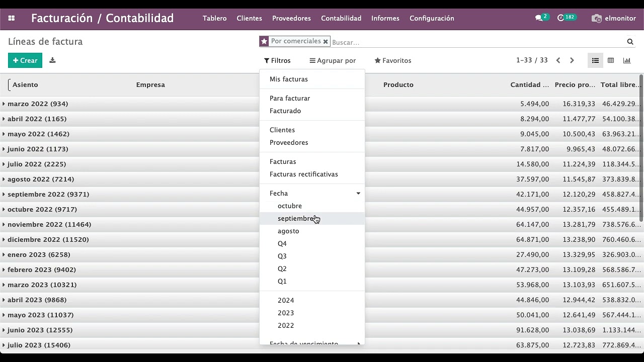Open the Tablero menu
The width and height of the screenshot is (644, 362).
click(x=215, y=18)
